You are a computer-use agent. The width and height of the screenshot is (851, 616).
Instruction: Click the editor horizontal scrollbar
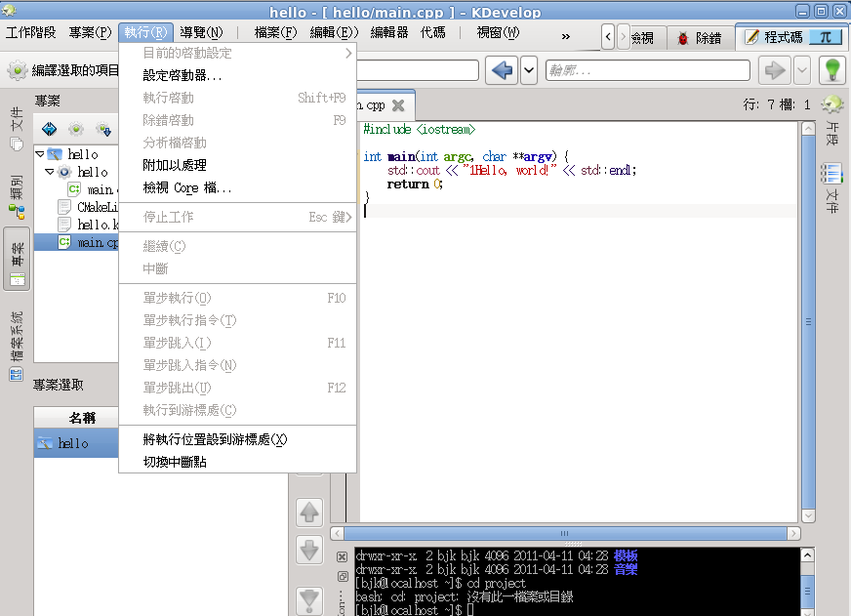coord(565,533)
